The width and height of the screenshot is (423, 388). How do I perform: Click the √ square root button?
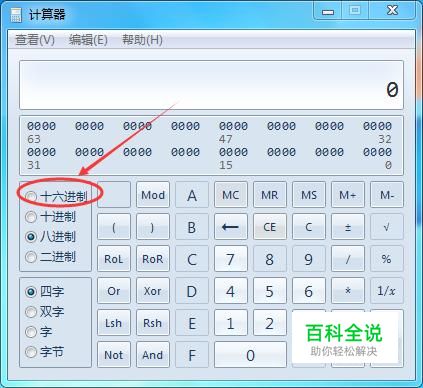387,227
